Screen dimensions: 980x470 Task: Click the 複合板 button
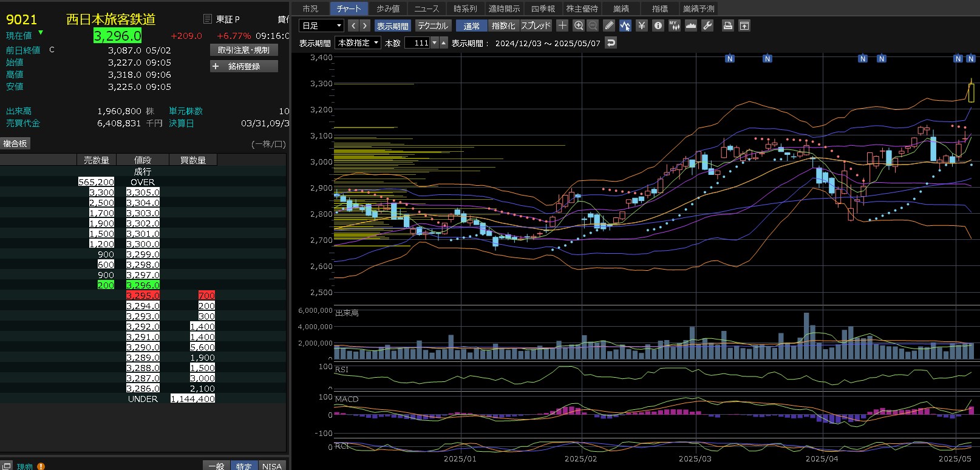[15, 143]
